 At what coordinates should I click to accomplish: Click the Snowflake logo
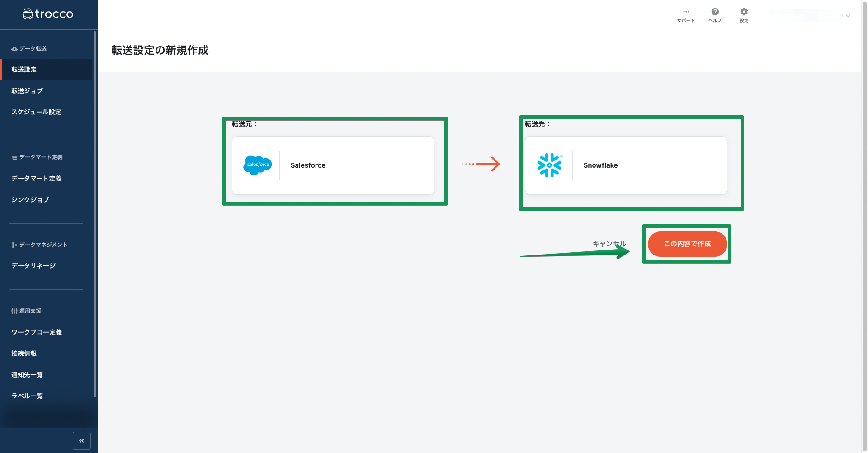549,165
